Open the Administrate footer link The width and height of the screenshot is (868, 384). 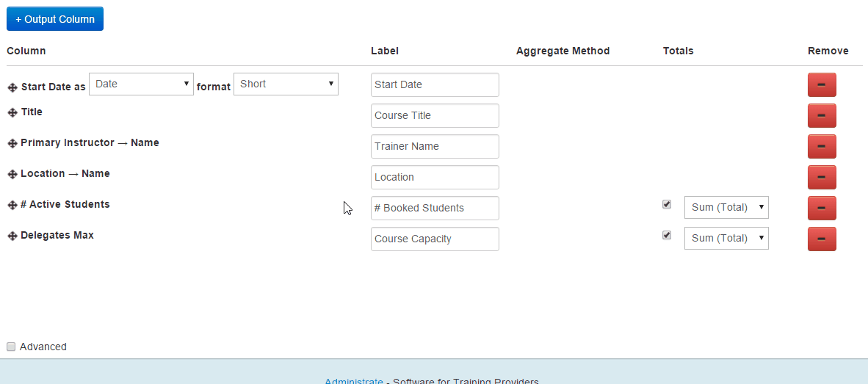point(354,380)
